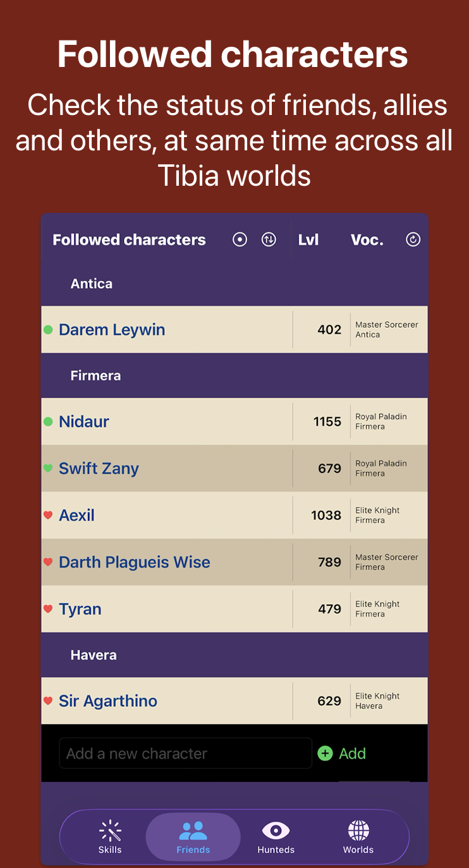This screenshot has height=868, width=469.
Task: Toggle Nidaur's green online indicator
Action: 48,421
